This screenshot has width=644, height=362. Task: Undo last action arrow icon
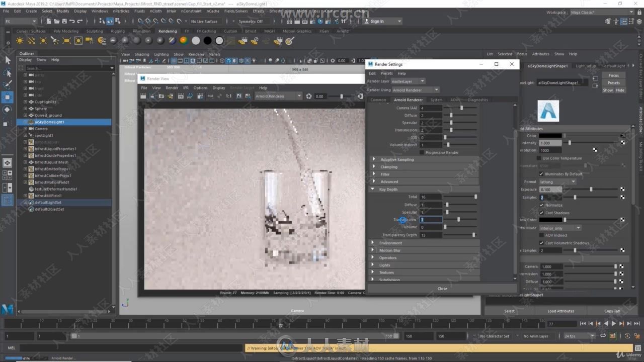[72, 21]
